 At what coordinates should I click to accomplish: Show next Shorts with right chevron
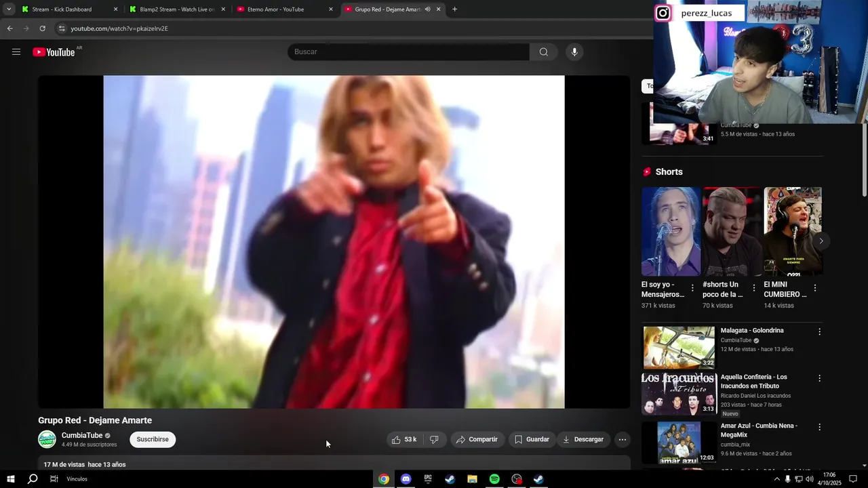[821, 241]
